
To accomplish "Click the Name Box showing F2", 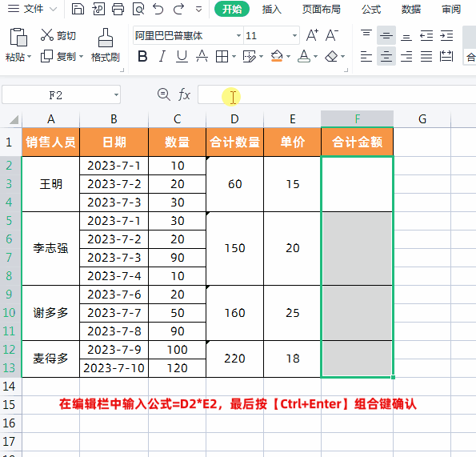I will pos(62,95).
